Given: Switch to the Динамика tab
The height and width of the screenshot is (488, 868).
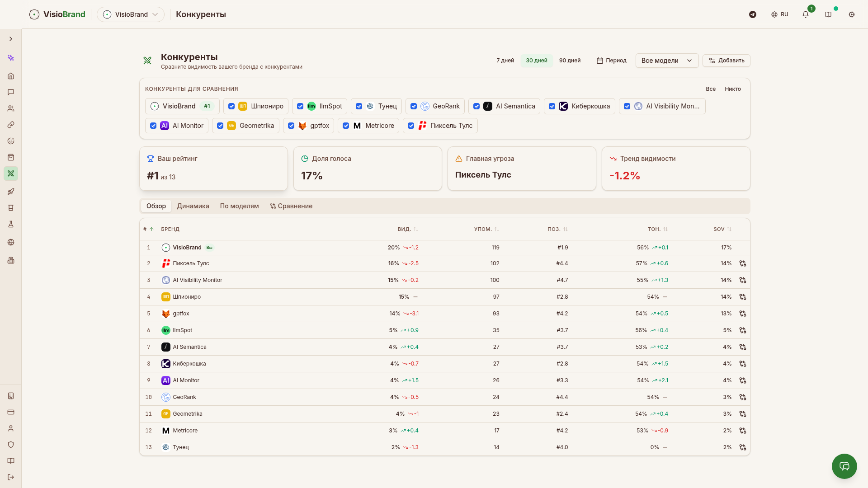Looking at the screenshot, I should (x=193, y=206).
